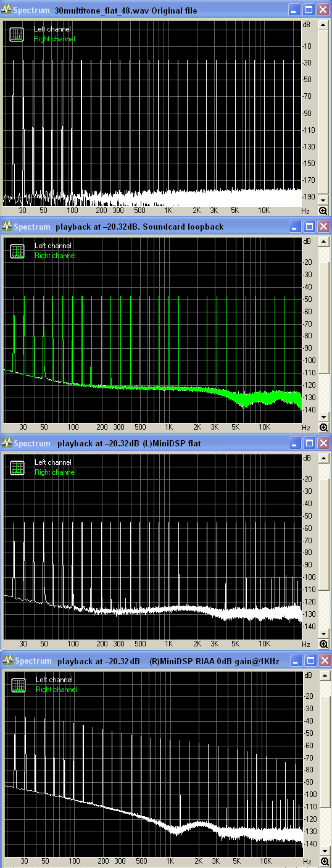The image size is (332, 868).
Task: Open legend grid icon in MiniDSP RIAA window
Action: click(18, 685)
